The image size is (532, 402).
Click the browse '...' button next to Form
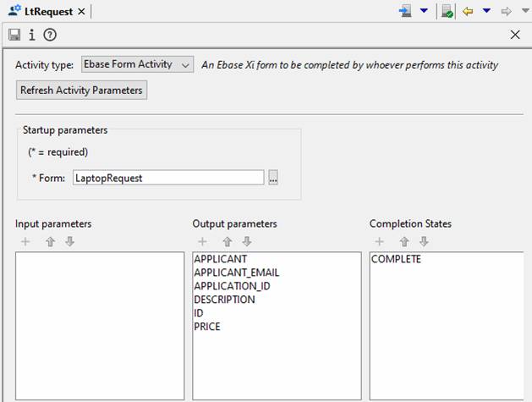coord(272,178)
